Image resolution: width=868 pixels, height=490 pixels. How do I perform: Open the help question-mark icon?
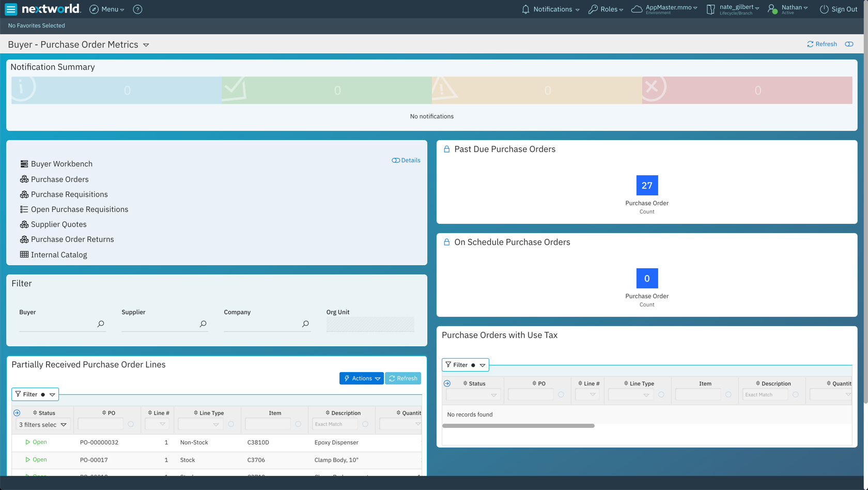coord(137,9)
